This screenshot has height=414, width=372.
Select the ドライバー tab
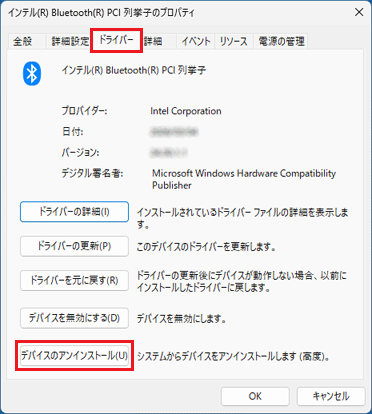tap(116, 40)
